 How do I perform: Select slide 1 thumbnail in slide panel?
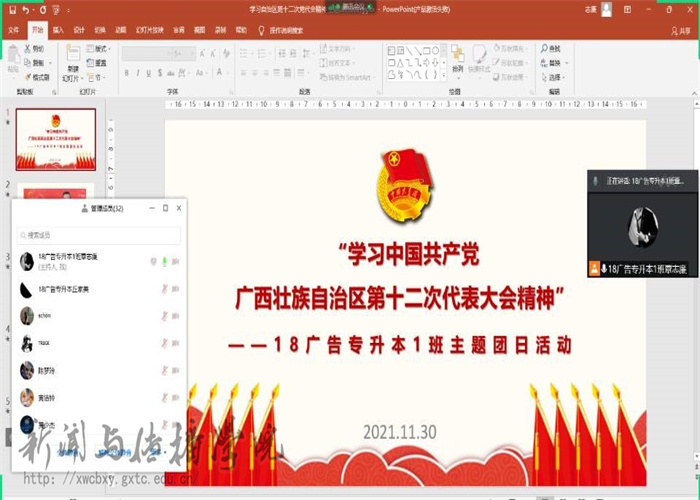click(56, 139)
